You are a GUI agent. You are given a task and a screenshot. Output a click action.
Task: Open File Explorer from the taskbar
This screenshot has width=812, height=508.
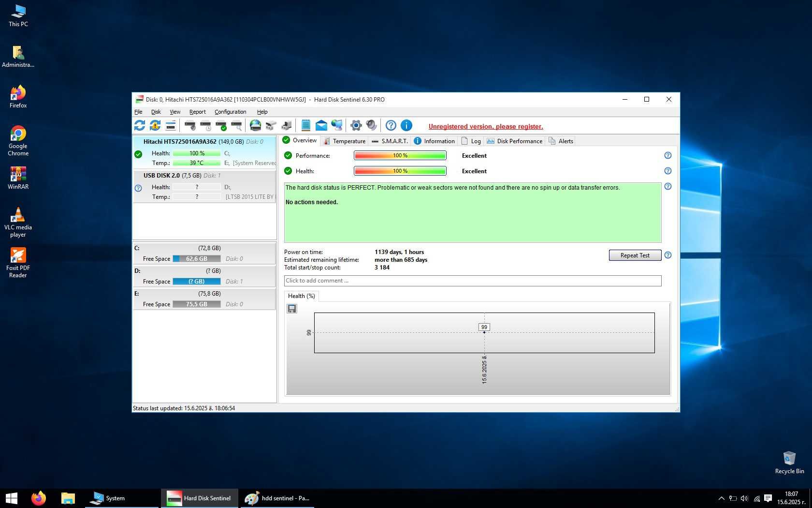pyautogui.click(x=68, y=498)
